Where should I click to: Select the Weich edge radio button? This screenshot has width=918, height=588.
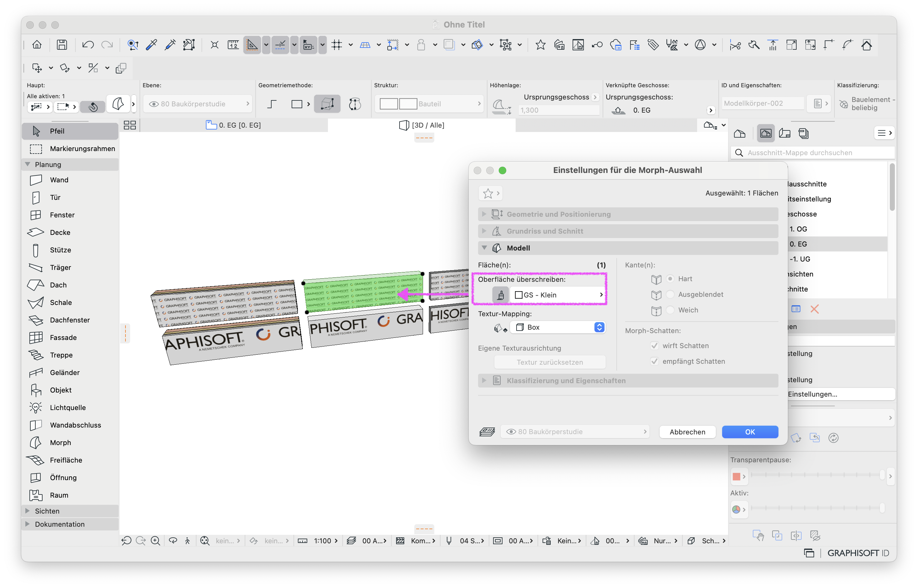tap(670, 310)
